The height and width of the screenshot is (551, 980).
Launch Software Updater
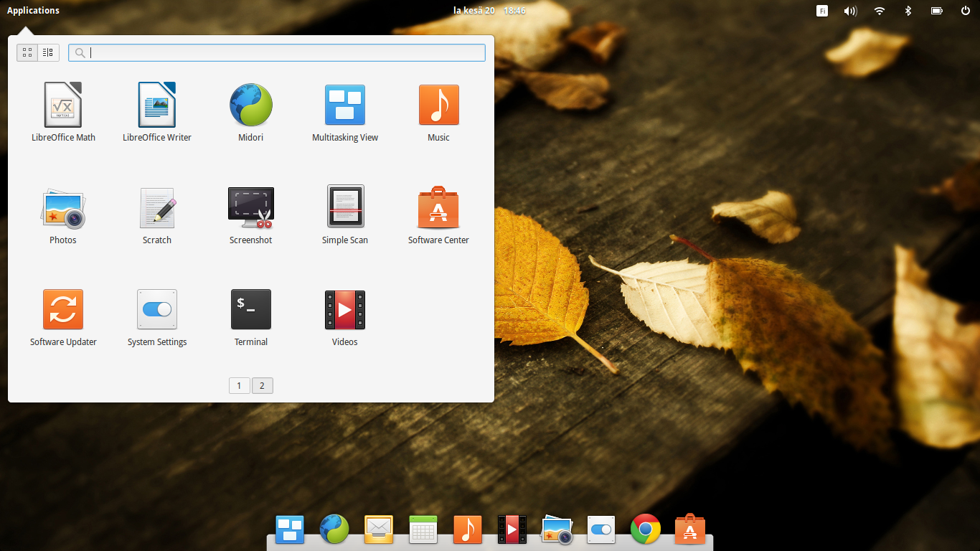tap(63, 318)
